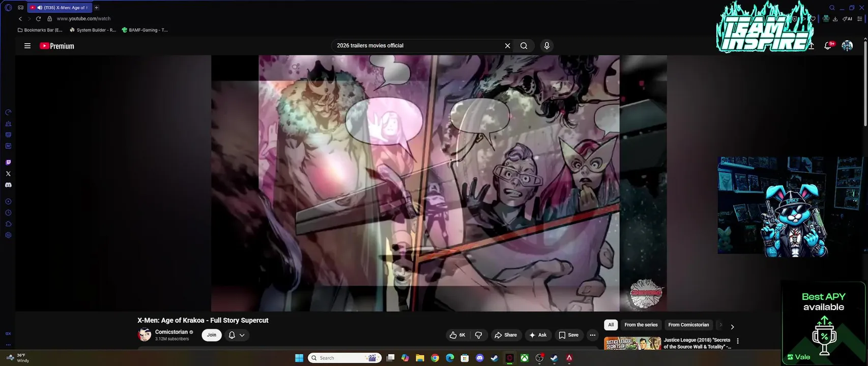
Task: Open the YouTube account avatar menu
Action: (x=847, y=46)
